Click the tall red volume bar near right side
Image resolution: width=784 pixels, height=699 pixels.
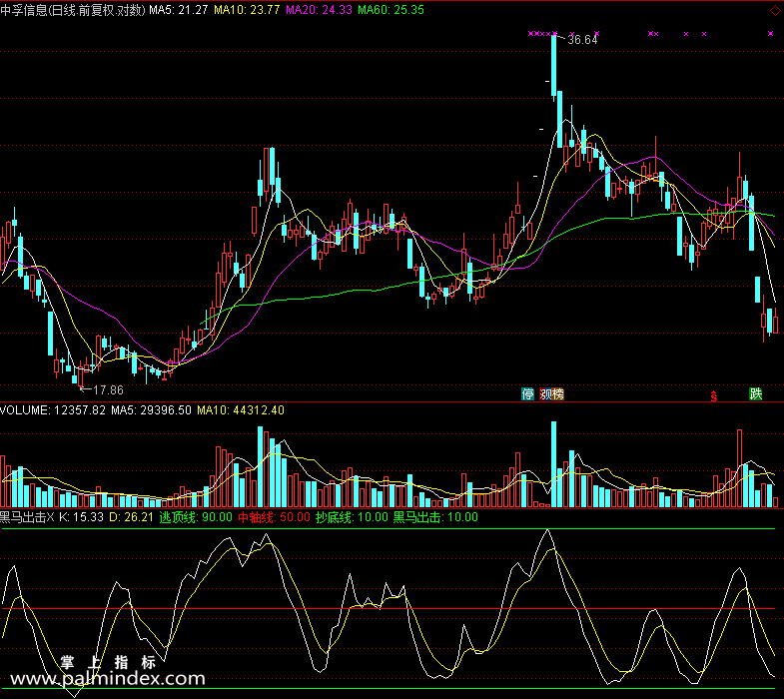(739, 468)
